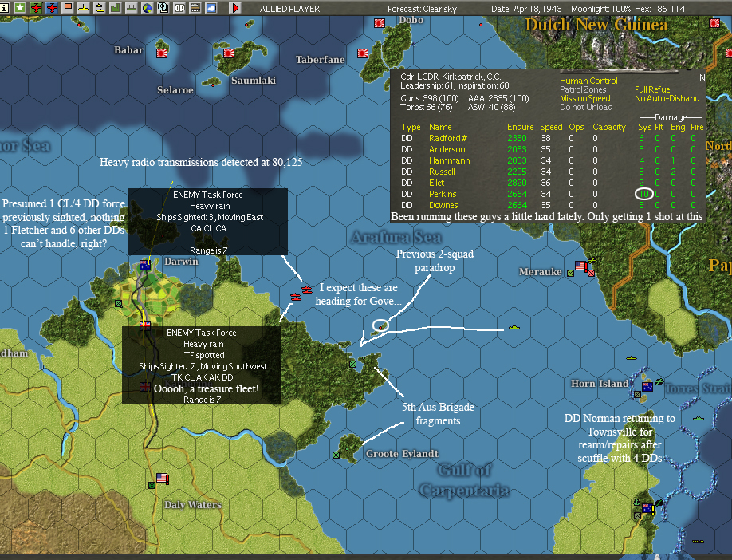This screenshot has width=732, height=560.
Task: Click the Groote Eylandt map label
Action: pyautogui.click(x=402, y=454)
